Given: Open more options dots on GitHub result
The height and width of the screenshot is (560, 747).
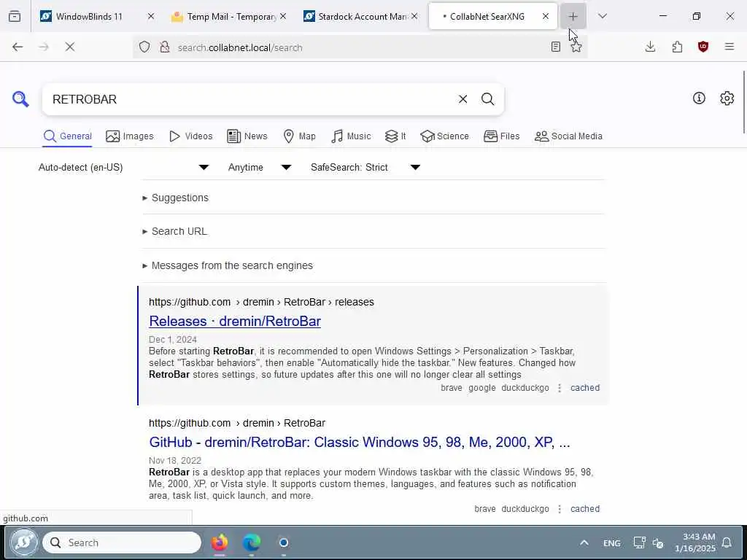Looking at the screenshot, I should (x=560, y=509).
